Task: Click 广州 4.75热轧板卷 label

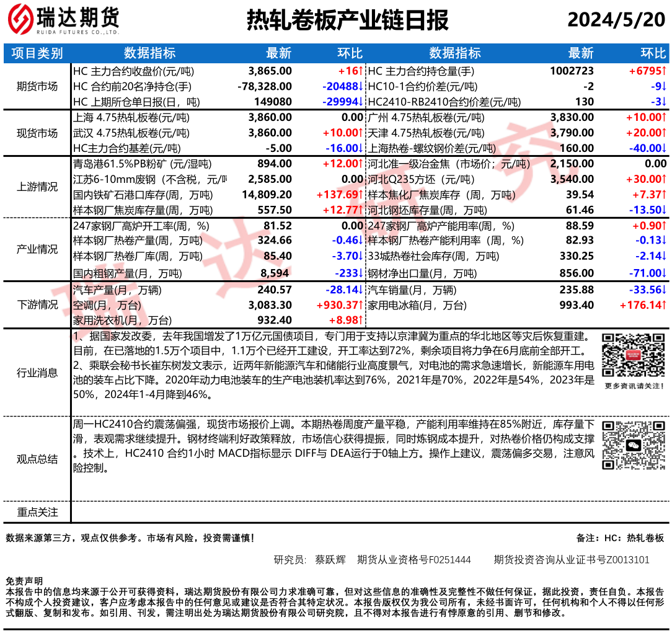Action: click(426, 117)
